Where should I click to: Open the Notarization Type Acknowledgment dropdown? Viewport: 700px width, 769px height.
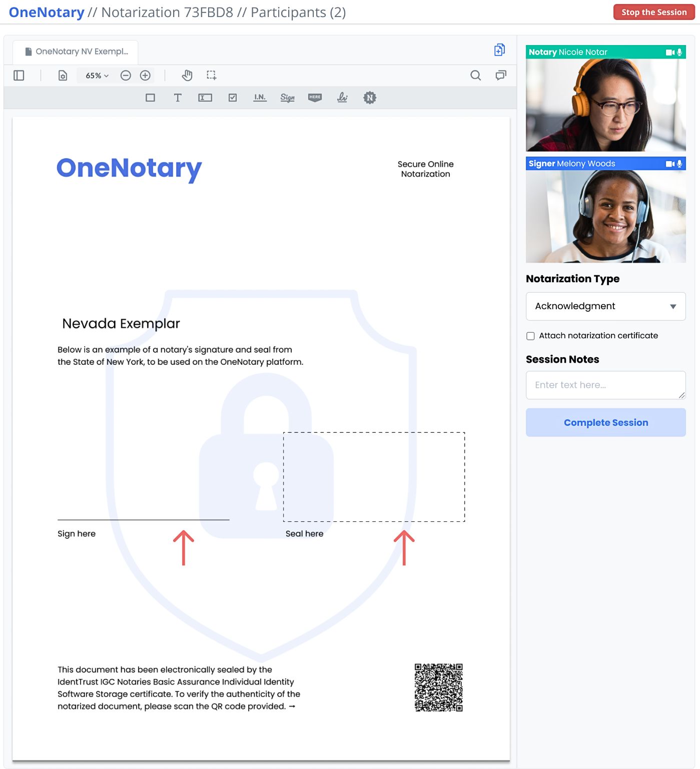tap(605, 306)
